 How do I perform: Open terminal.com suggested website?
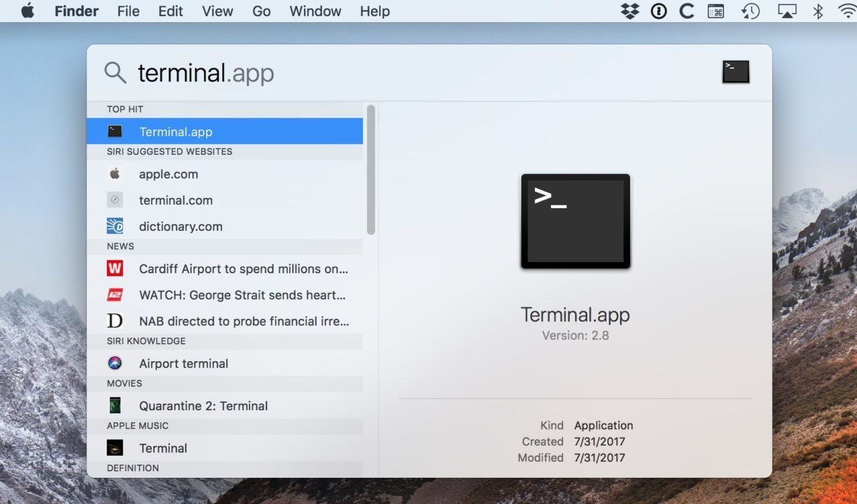point(225,200)
